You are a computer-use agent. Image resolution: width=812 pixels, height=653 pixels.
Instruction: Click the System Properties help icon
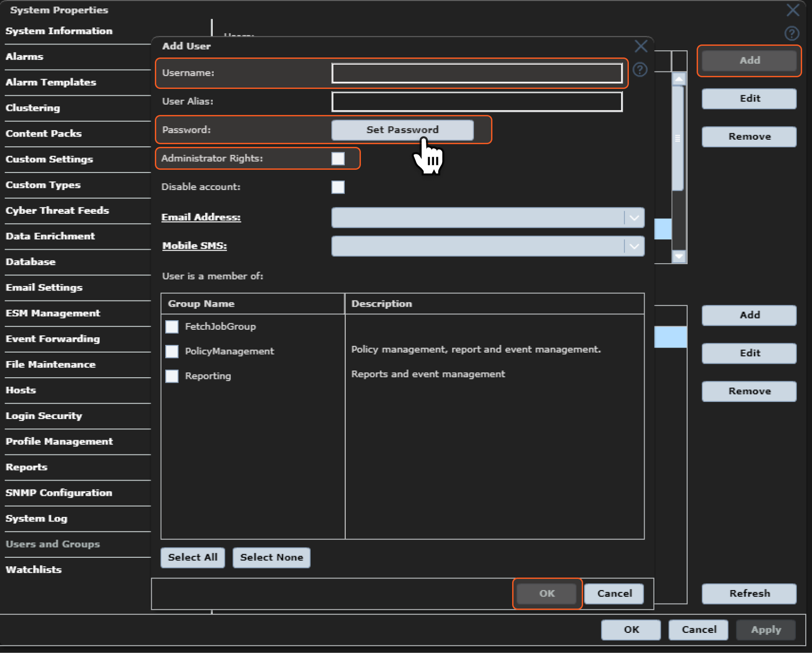tap(791, 33)
